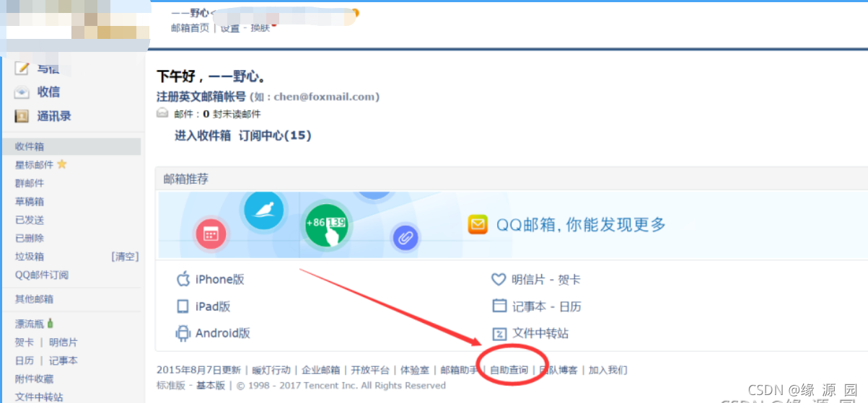Image resolution: width=868 pixels, height=403 pixels.
Task: Click the green bottle icon beside 漂流瓶
Action: (51, 324)
